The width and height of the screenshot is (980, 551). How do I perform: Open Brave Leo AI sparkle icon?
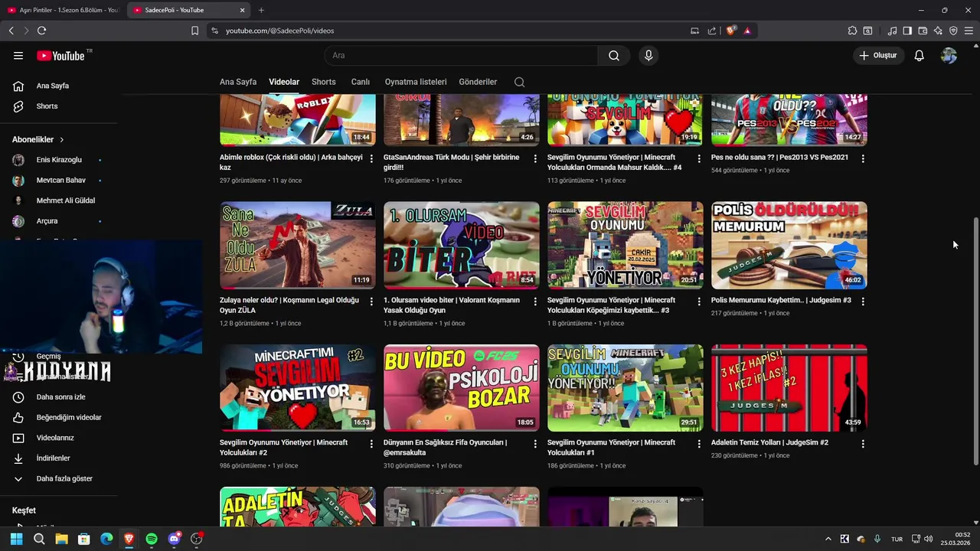tap(938, 31)
